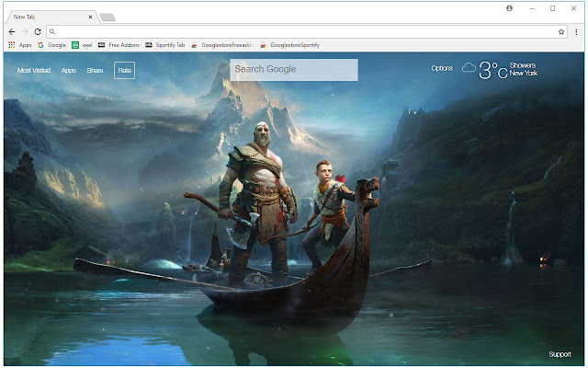
Task: Close the New Tab tab
Action: tap(90, 17)
